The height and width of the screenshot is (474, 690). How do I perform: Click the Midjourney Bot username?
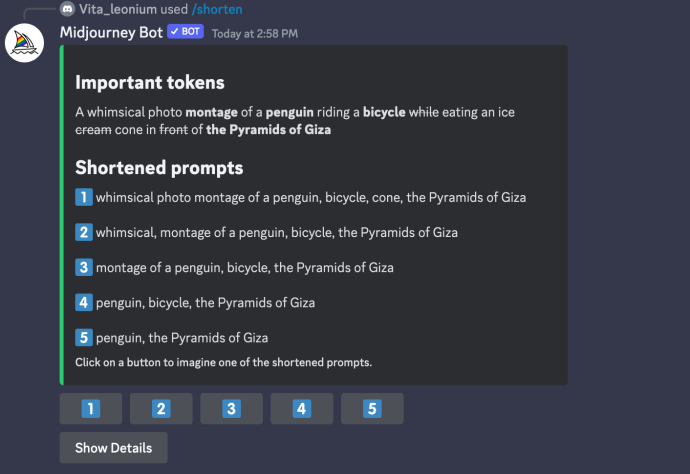coord(111,33)
